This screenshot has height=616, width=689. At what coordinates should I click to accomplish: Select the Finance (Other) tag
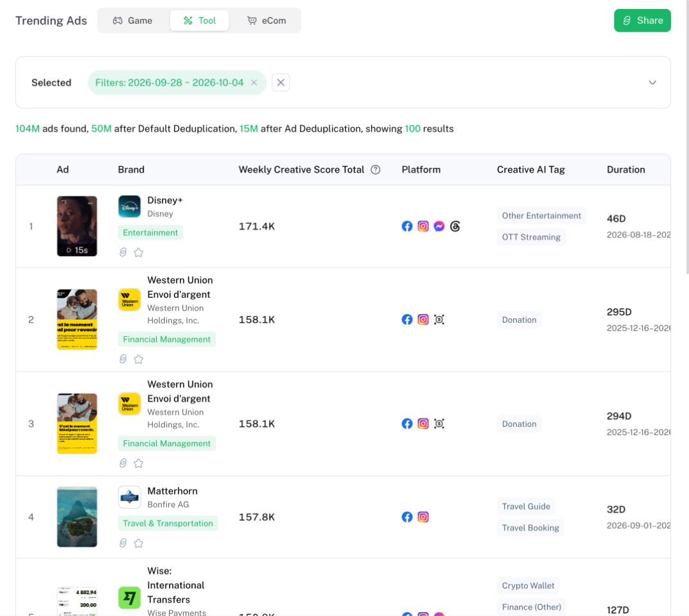[531, 607]
